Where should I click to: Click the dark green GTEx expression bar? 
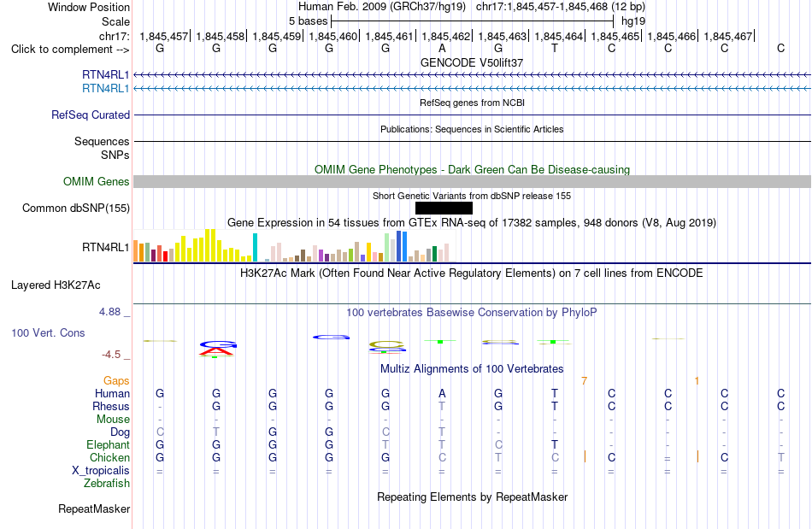click(x=434, y=254)
